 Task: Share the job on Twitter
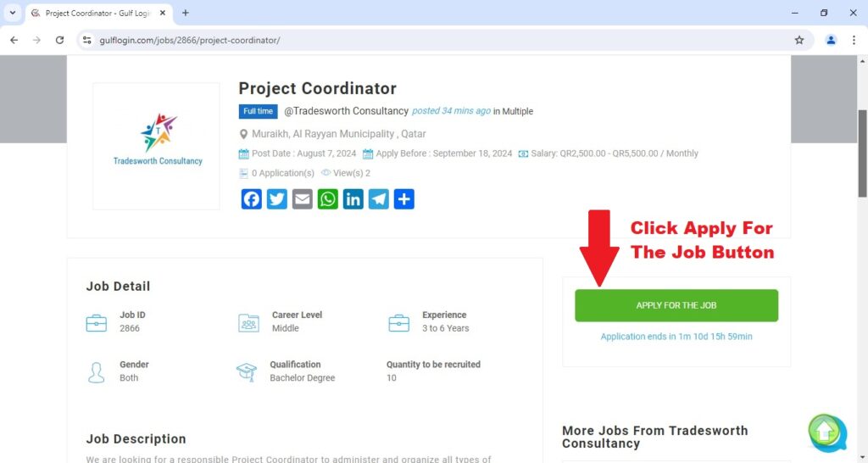pos(277,199)
